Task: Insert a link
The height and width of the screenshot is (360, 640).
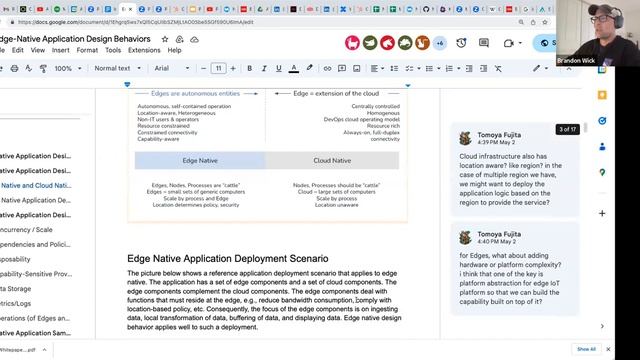Action: [x=327, y=68]
